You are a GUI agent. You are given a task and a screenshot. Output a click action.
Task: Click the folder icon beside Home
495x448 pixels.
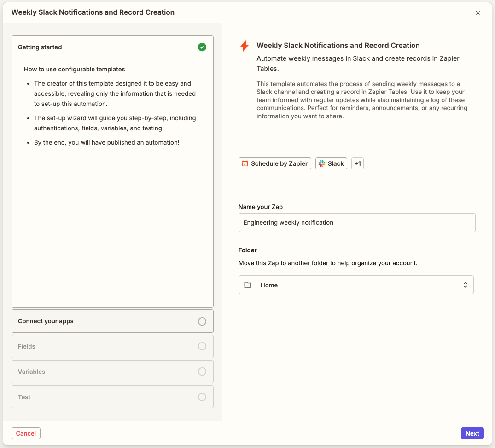point(248,285)
